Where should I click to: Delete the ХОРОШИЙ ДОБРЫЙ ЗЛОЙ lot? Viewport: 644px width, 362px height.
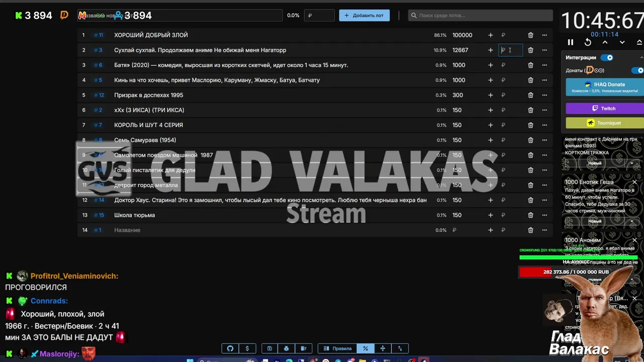click(x=530, y=35)
